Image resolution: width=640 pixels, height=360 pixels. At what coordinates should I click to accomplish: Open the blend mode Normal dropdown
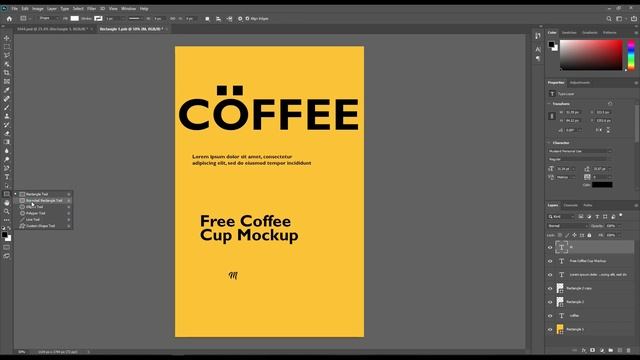pos(568,226)
